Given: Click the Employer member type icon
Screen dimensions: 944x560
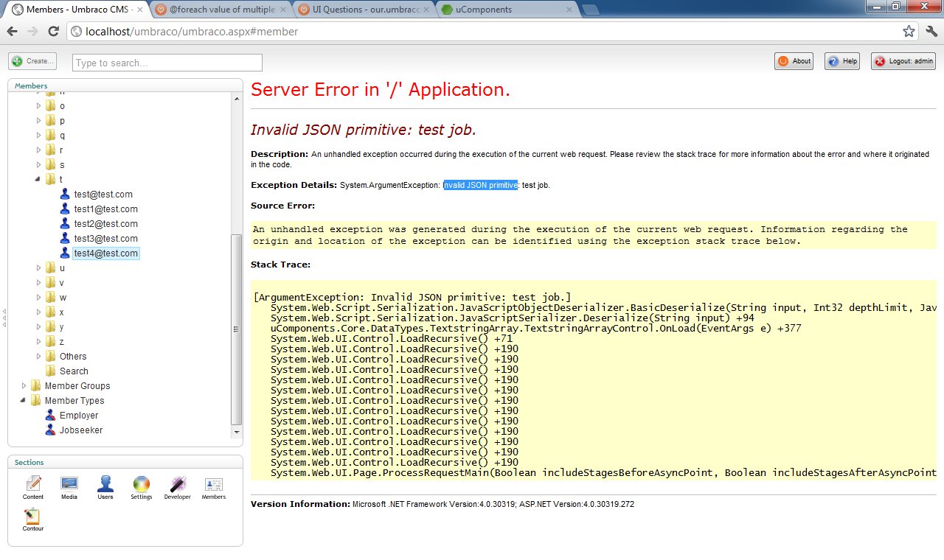Looking at the screenshot, I should click(x=50, y=416).
